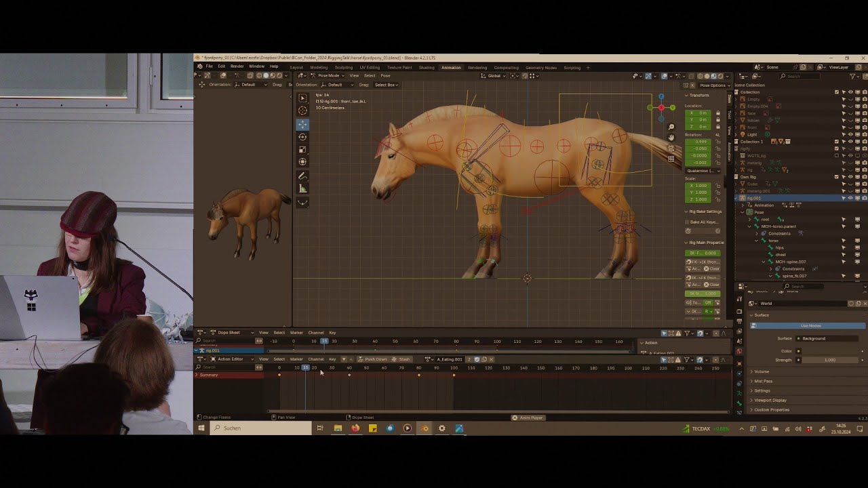868x488 pixels.
Task: Toggle visibility eye for Light object
Action: pos(850,134)
